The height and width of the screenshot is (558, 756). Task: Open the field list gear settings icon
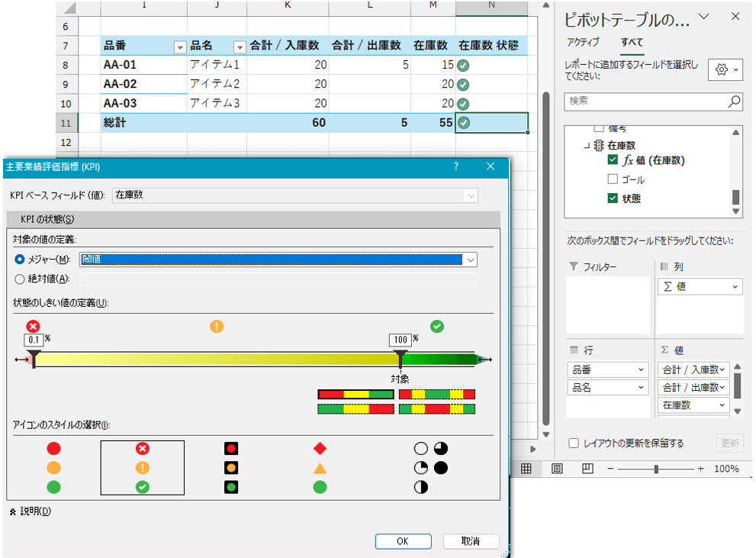tap(725, 69)
